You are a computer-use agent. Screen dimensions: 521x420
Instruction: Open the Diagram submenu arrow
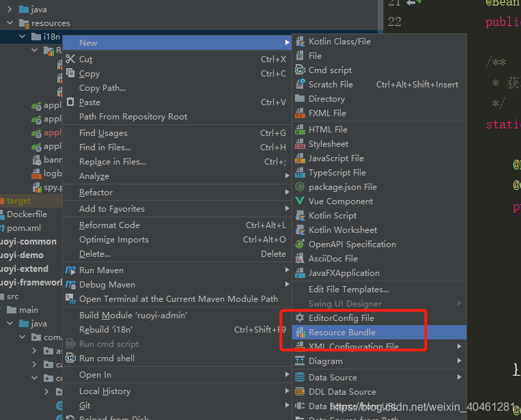(459, 361)
